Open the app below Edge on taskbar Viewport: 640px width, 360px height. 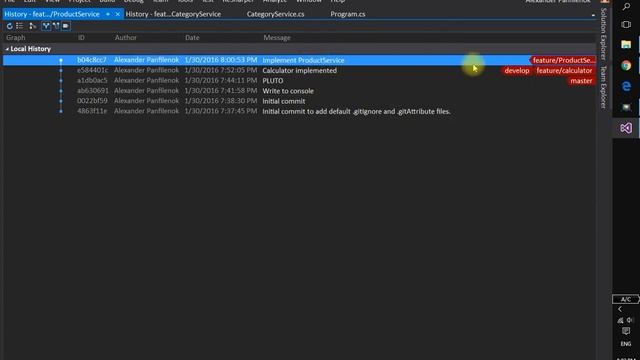tap(626, 107)
